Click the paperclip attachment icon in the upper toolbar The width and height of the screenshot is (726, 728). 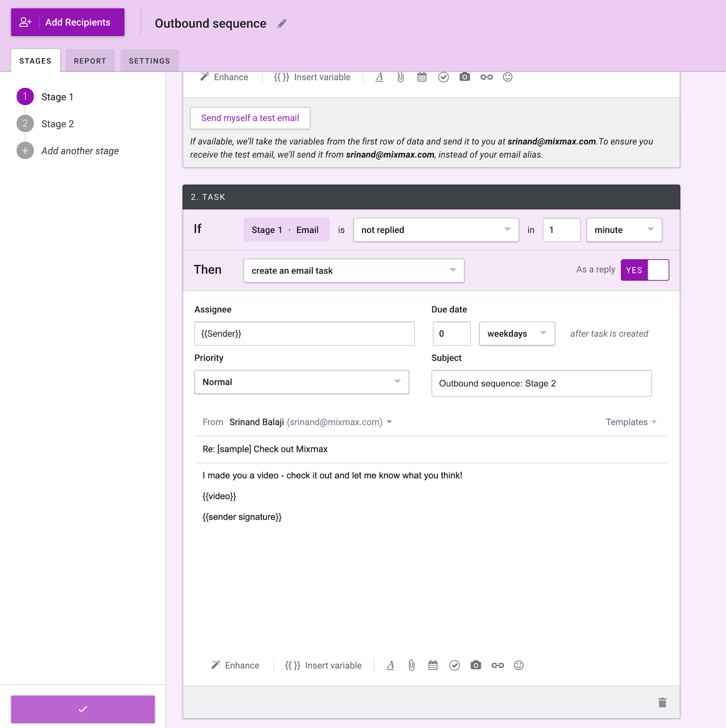pos(401,77)
